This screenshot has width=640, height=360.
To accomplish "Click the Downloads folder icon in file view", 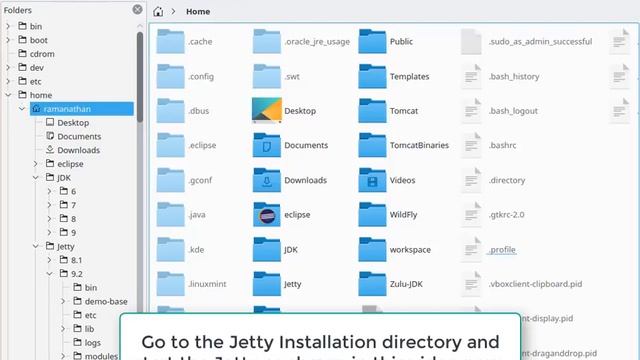I will [267, 180].
